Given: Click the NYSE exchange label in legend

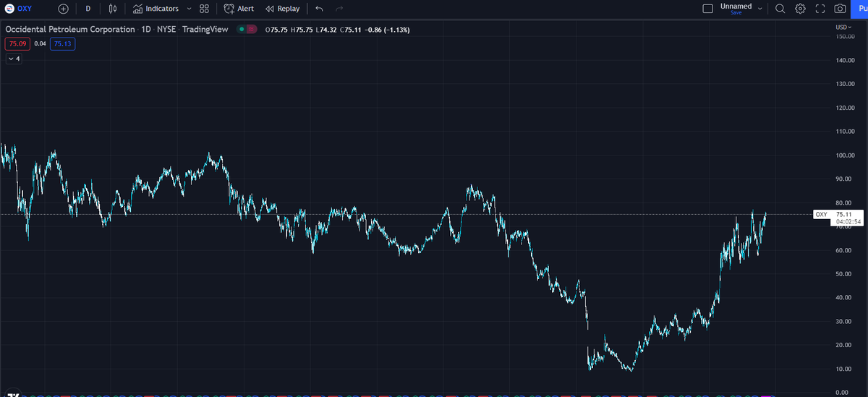Looking at the screenshot, I should 166,29.
